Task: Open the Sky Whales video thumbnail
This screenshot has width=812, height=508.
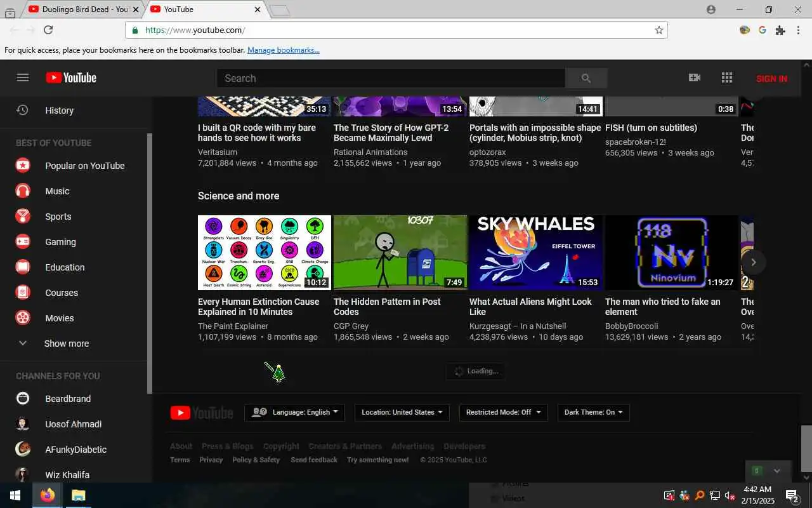Action: tap(536, 253)
